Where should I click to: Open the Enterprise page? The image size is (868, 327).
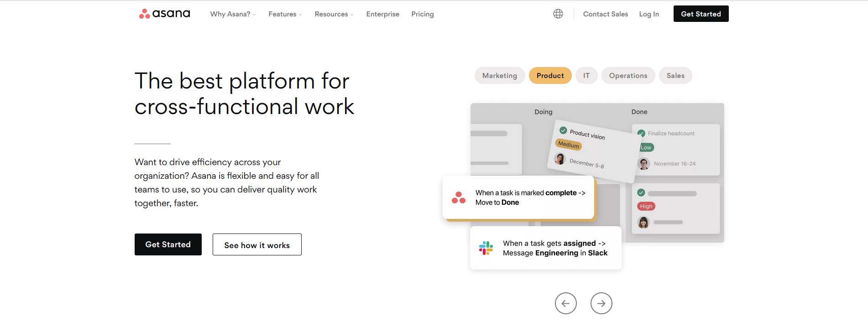(382, 14)
